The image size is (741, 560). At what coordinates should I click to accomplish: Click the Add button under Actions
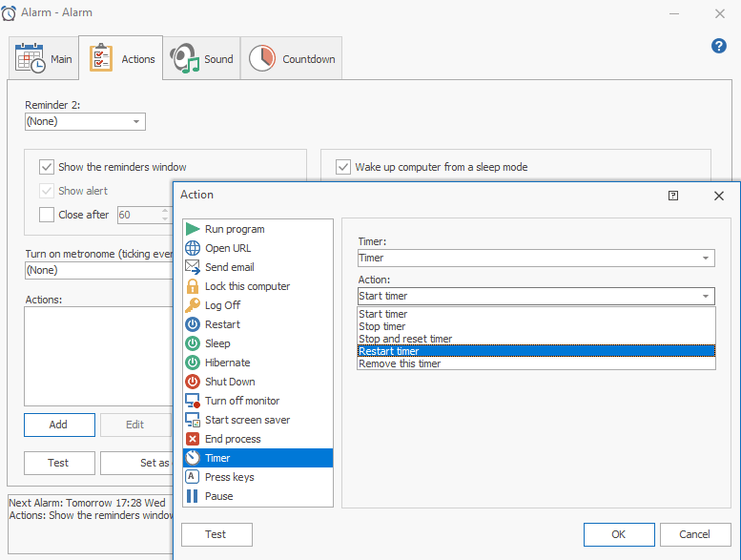point(59,425)
